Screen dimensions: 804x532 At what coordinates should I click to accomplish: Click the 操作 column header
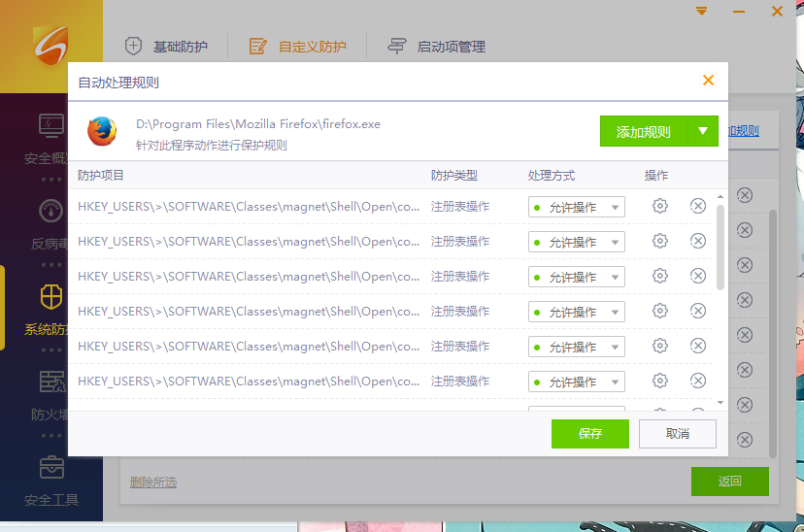[655, 176]
